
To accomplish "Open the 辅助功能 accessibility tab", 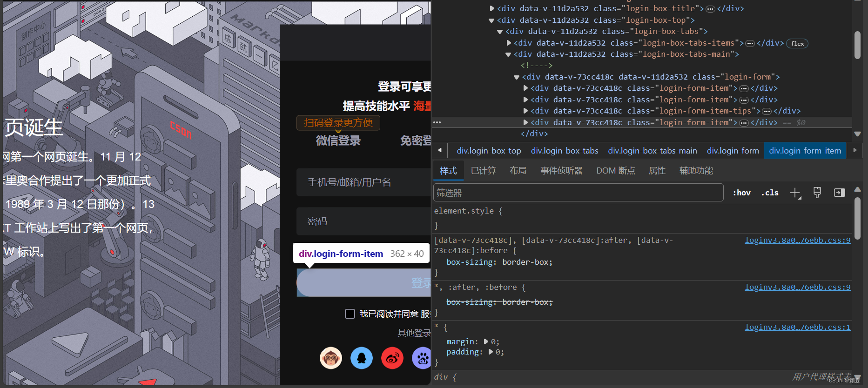I will point(696,171).
